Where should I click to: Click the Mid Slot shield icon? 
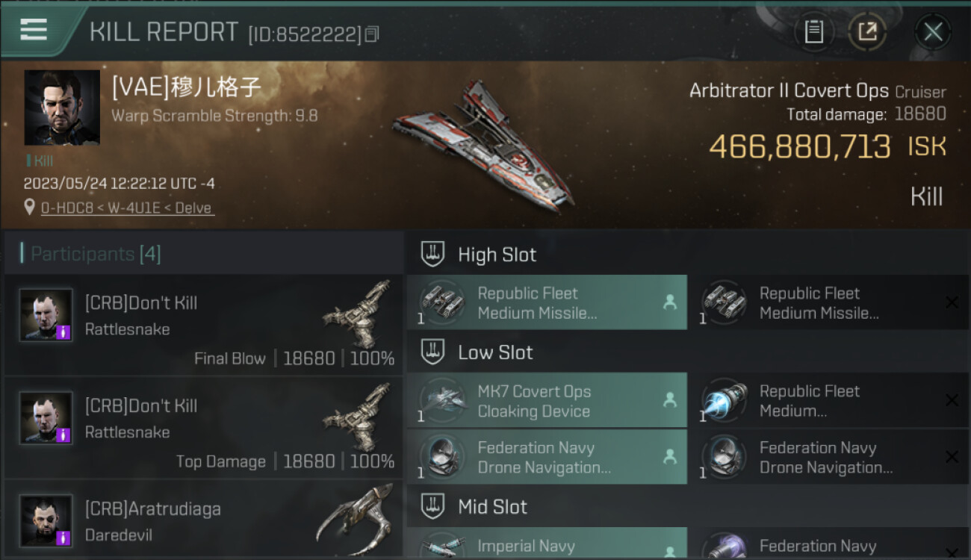[432, 506]
